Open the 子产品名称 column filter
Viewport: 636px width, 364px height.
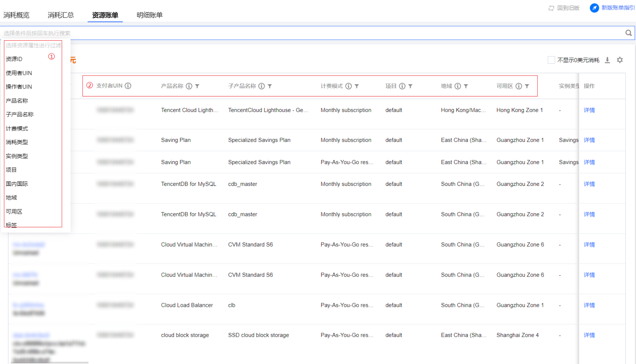tap(270, 86)
